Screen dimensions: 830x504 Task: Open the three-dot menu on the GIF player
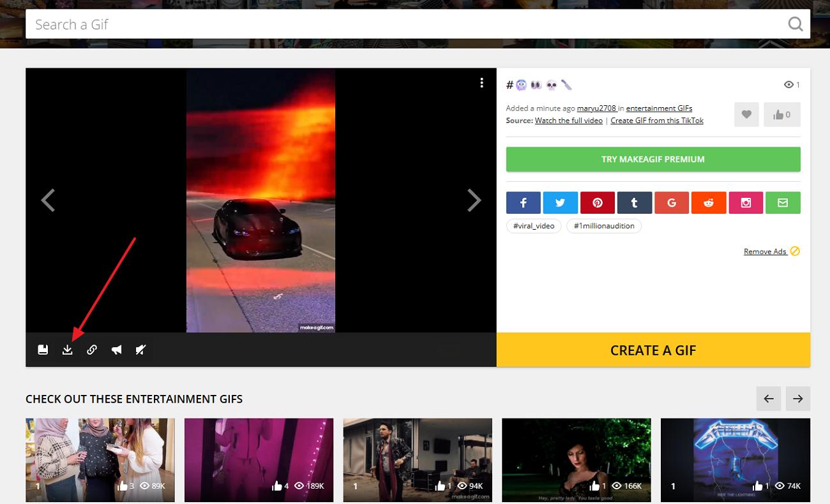point(481,83)
